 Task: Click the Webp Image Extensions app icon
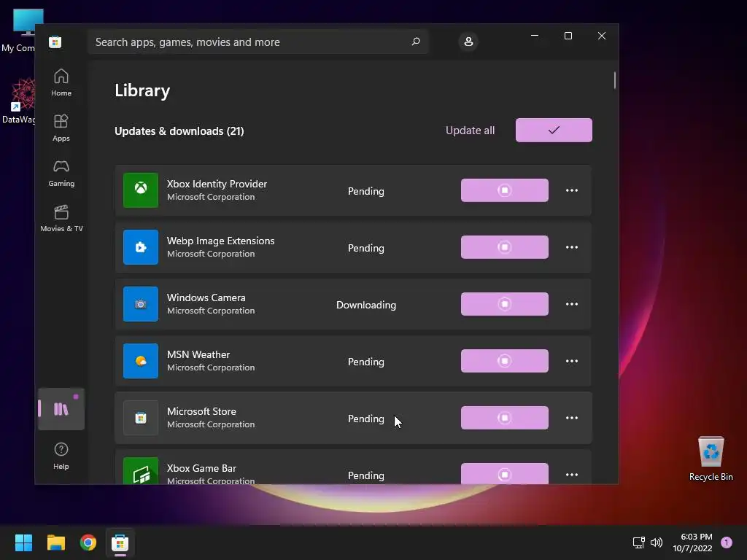pos(141,247)
